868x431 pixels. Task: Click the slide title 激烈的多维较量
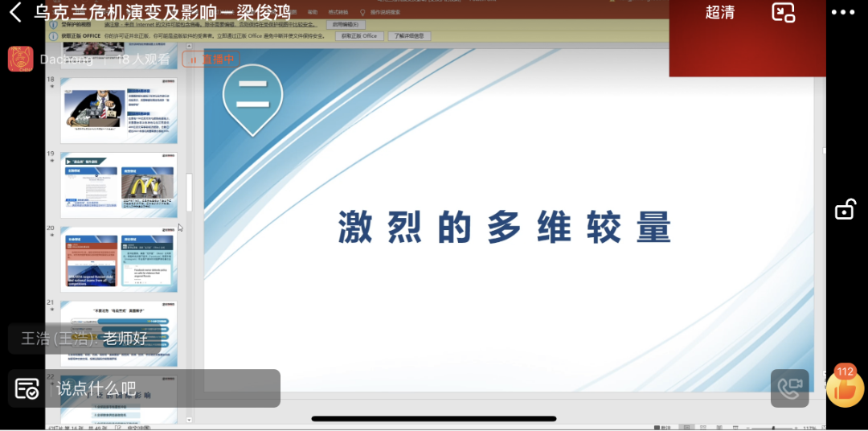point(505,227)
